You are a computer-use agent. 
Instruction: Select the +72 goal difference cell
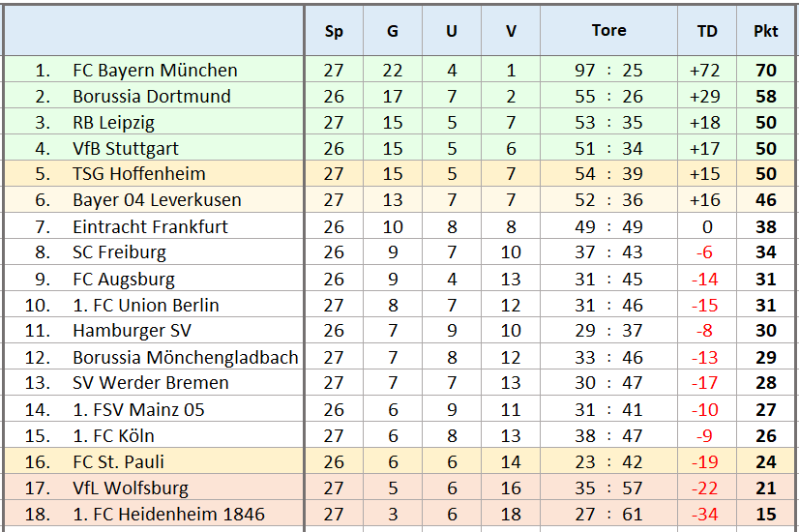pyautogui.click(x=707, y=71)
